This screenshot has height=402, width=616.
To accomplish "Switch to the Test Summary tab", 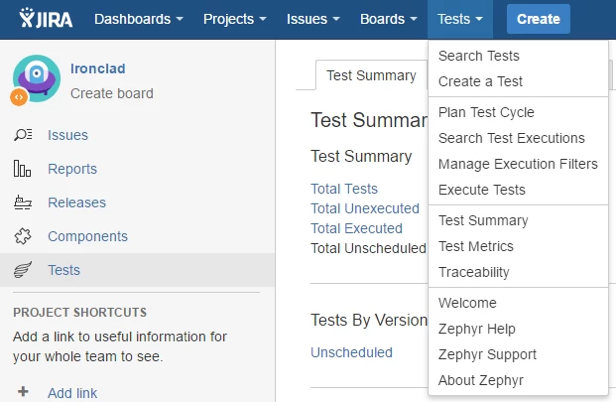I will (x=371, y=75).
